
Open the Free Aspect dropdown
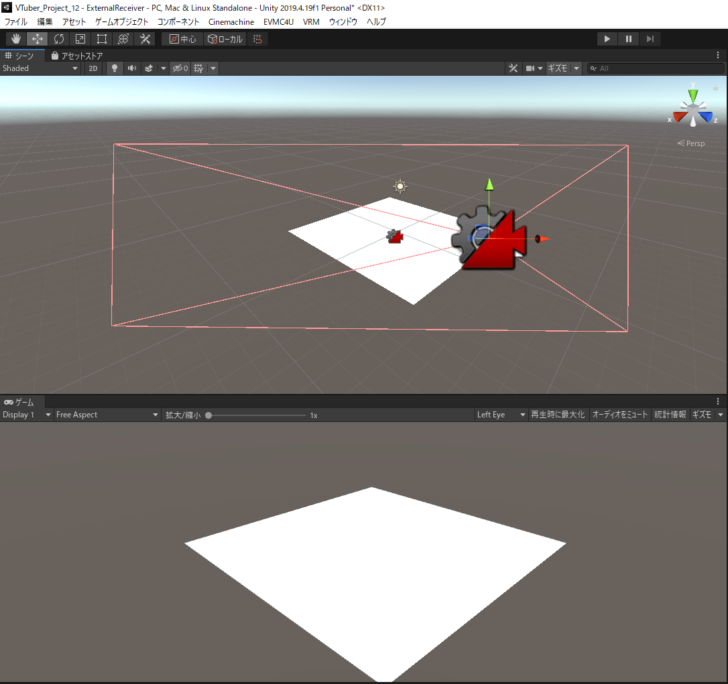(x=105, y=415)
